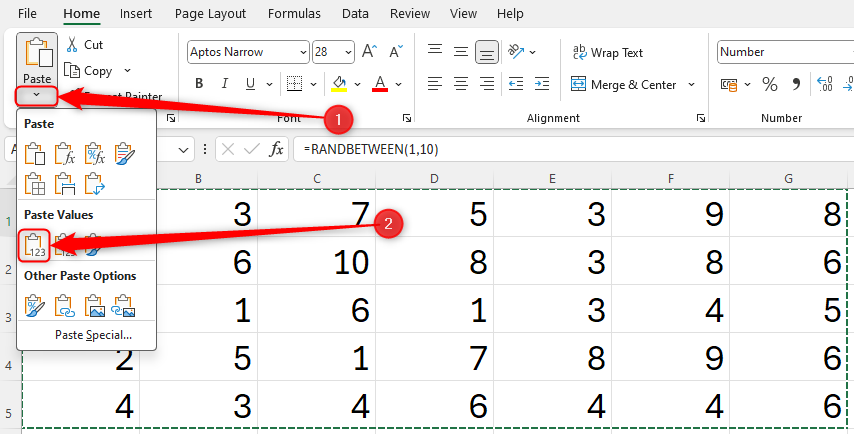Open the underline style dropdown arrow
Image resolution: width=854 pixels, height=434 pixels.
tap(269, 84)
